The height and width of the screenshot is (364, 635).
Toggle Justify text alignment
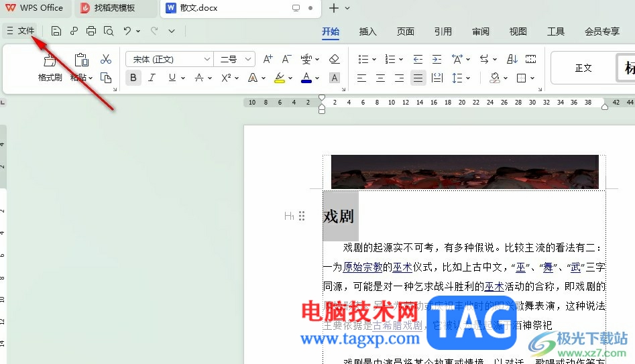[418, 78]
